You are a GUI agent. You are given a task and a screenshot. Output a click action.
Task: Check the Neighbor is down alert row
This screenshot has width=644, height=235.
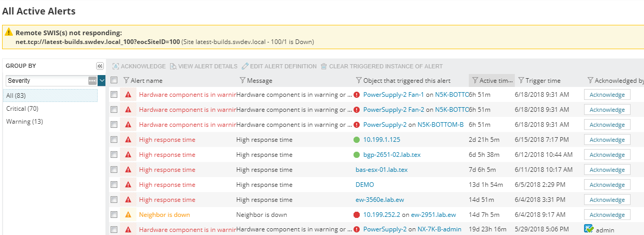114,215
